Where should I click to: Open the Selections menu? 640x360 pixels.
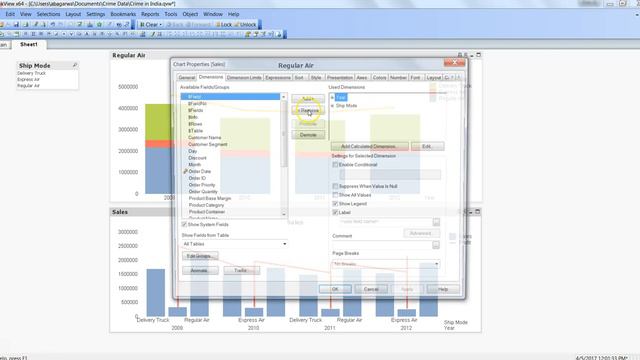coord(48,14)
